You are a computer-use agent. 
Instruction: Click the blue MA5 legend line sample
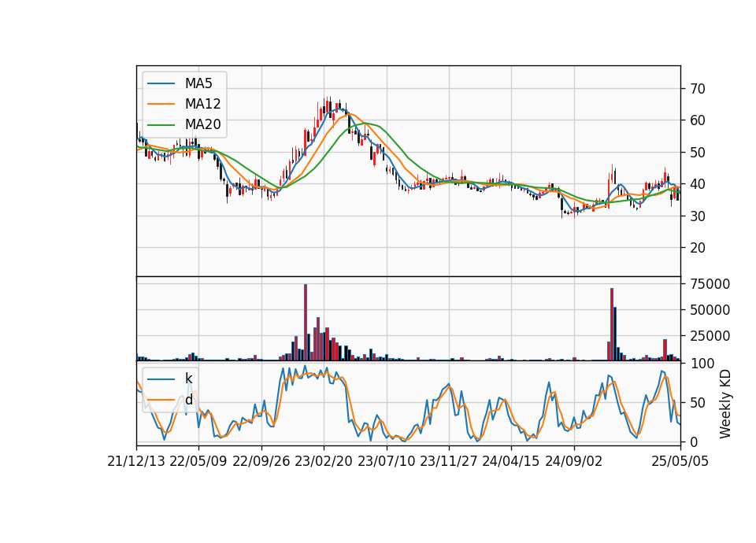[x=161, y=83]
